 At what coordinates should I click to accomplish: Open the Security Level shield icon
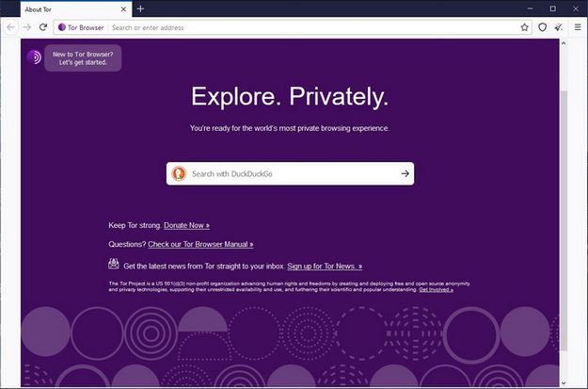[x=542, y=27]
